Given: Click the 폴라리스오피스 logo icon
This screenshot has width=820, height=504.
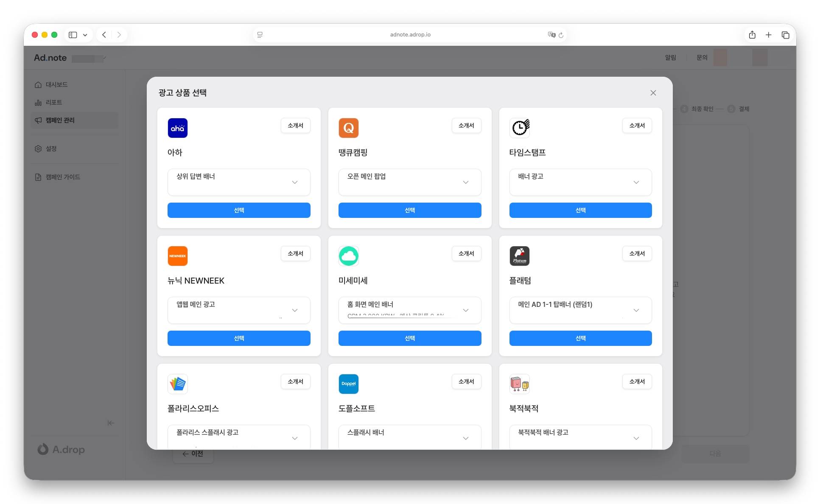Looking at the screenshot, I should (x=177, y=384).
